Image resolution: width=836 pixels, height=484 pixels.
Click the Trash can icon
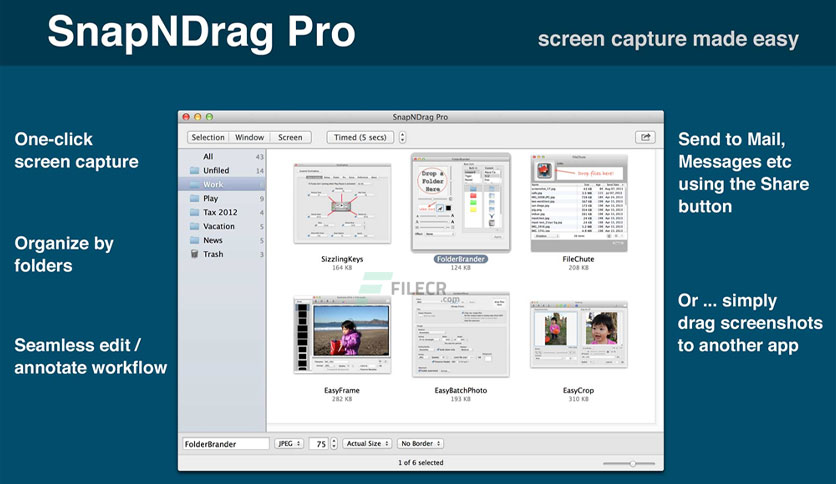point(195,254)
